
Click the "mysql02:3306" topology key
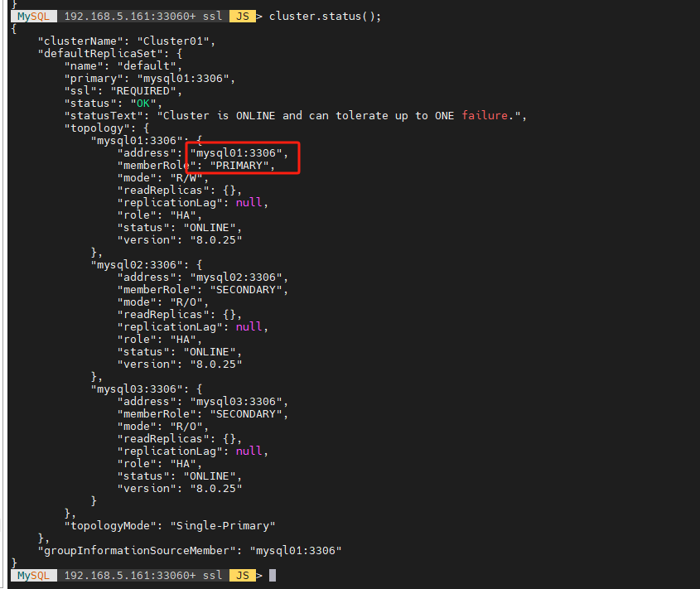(140, 265)
